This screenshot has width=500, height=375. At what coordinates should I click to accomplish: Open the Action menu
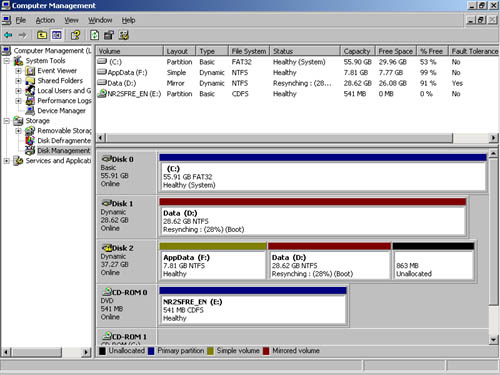(45, 20)
